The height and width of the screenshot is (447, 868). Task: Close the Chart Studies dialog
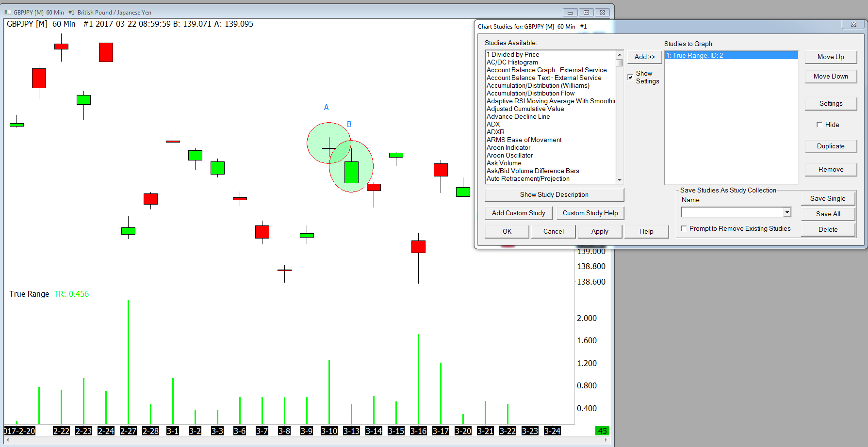(x=853, y=24)
